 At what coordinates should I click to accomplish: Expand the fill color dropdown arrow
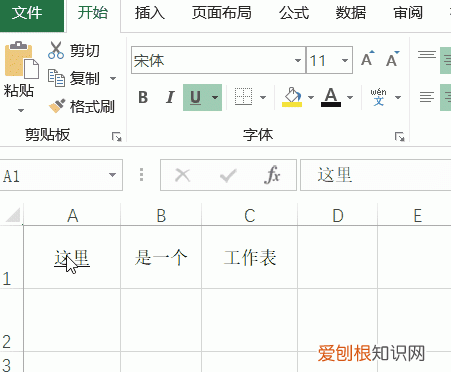tap(311, 97)
